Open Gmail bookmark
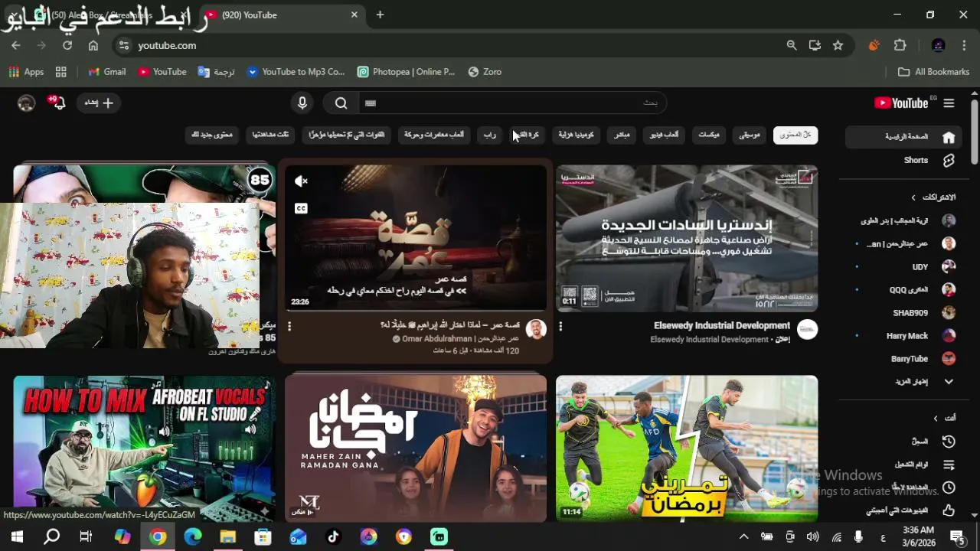Viewport: 980px width, 551px height. 106,72
